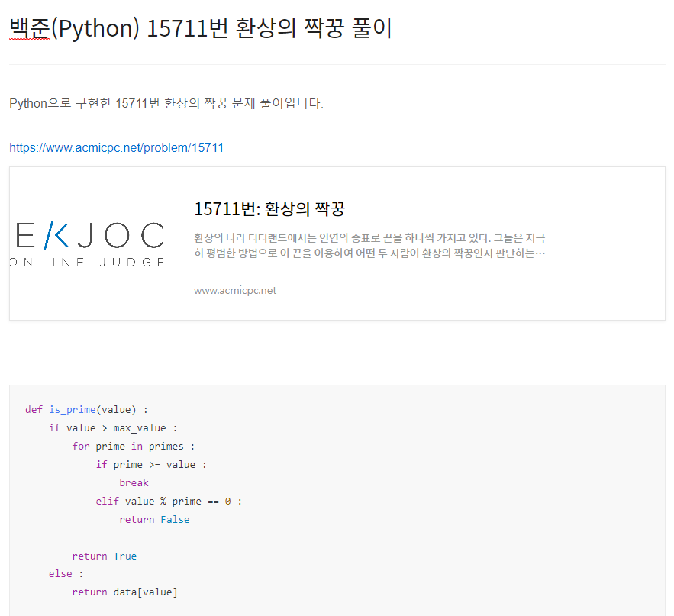Click the Baekjoon Online Judge logo thumbnail
This screenshot has height=616, width=674.
[x=86, y=243]
